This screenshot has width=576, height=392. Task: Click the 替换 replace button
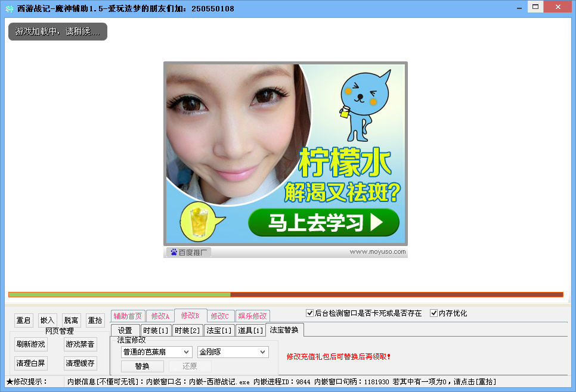click(142, 366)
